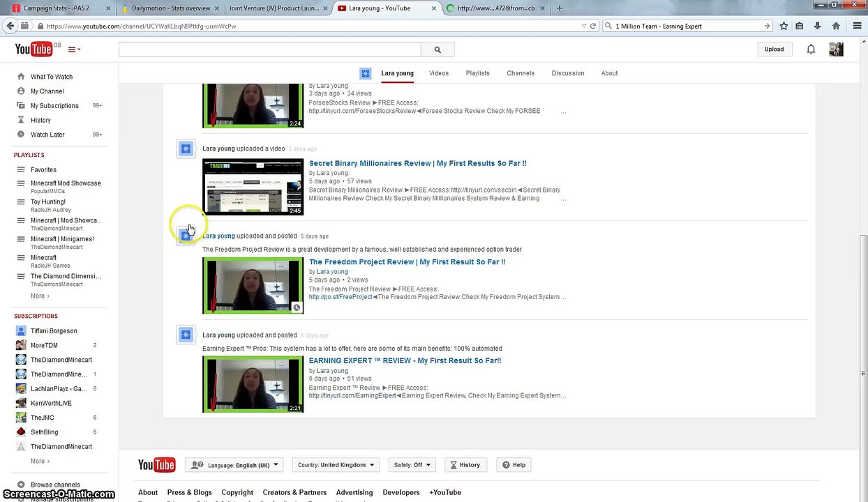The width and height of the screenshot is (868, 502).
Task: Switch to the Discussion tab
Action: [568, 73]
